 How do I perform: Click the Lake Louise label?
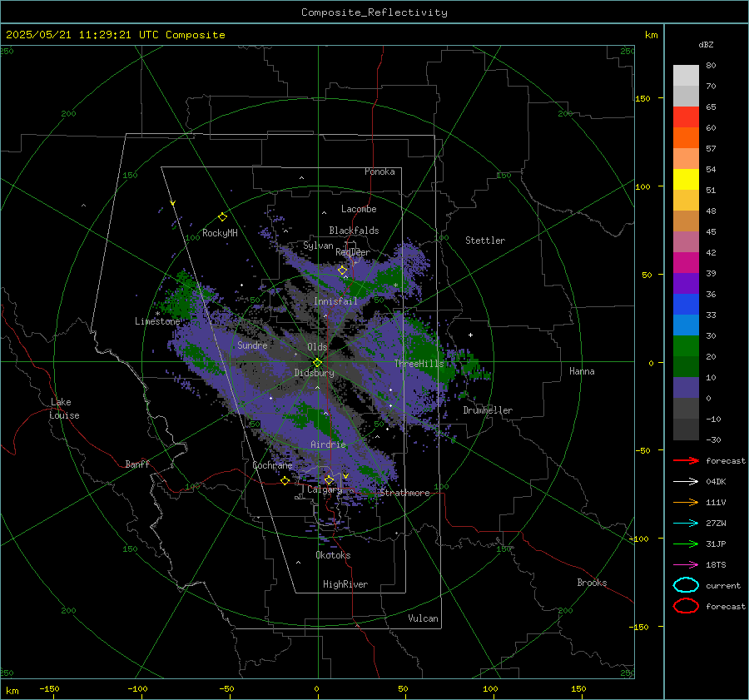(x=64, y=409)
